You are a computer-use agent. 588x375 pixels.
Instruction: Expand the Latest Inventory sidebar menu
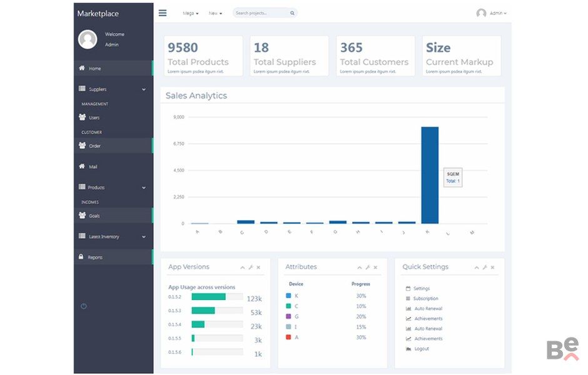tap(143, 237)
